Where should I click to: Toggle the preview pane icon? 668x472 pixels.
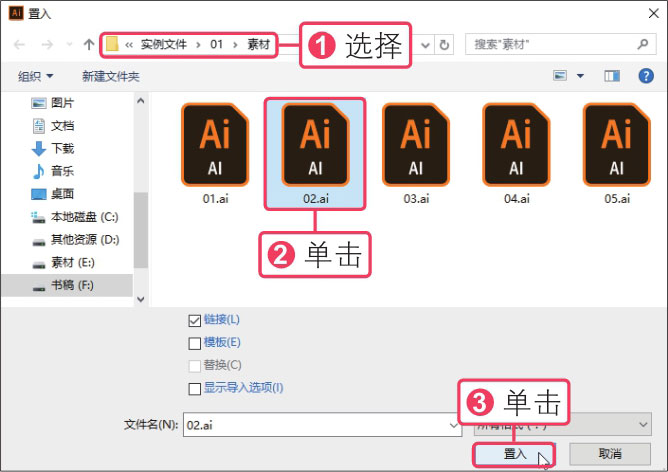(x=612, y=76)
